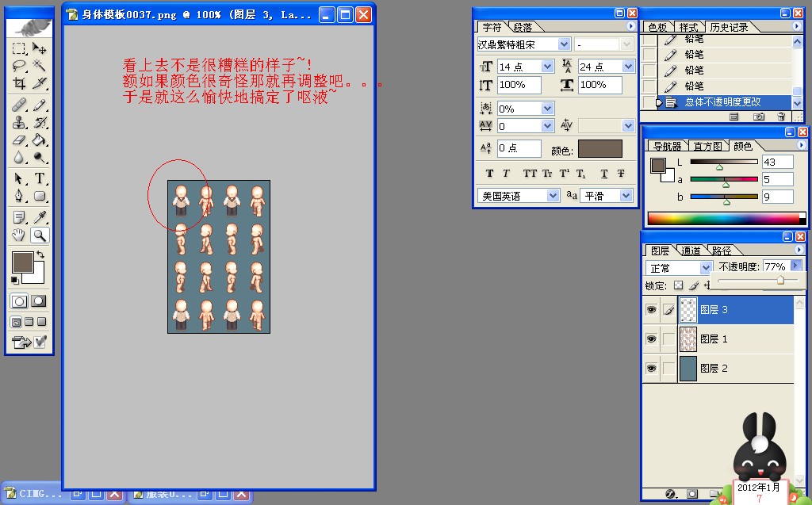Image resolution: width=812 pixels, height=505 pixels.
Task: Switch to Quick Mask mode
Action: tap(39, 301)
